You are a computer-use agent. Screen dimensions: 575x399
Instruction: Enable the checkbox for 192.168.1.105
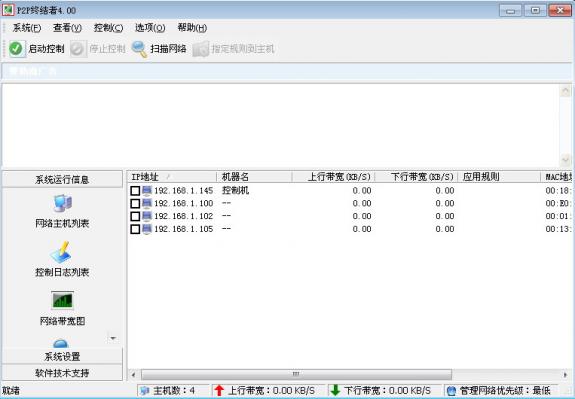(x=135, y=229)
